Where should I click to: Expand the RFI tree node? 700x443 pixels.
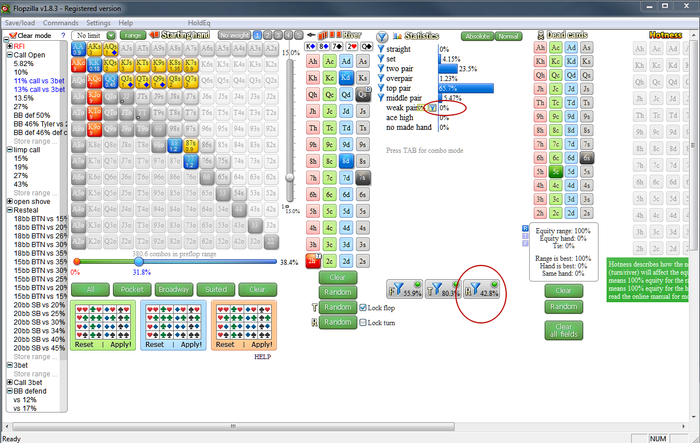point(9,46)
